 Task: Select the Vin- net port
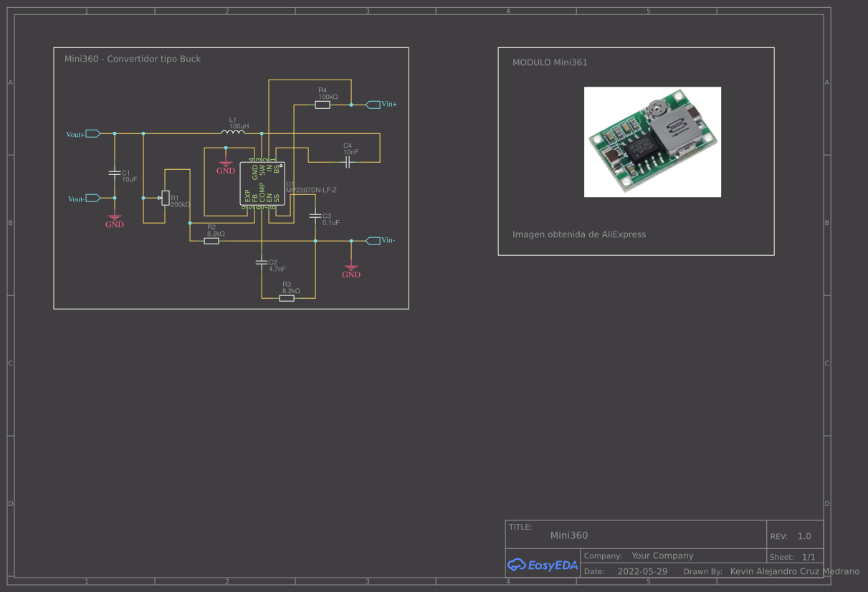pos(373,241)
